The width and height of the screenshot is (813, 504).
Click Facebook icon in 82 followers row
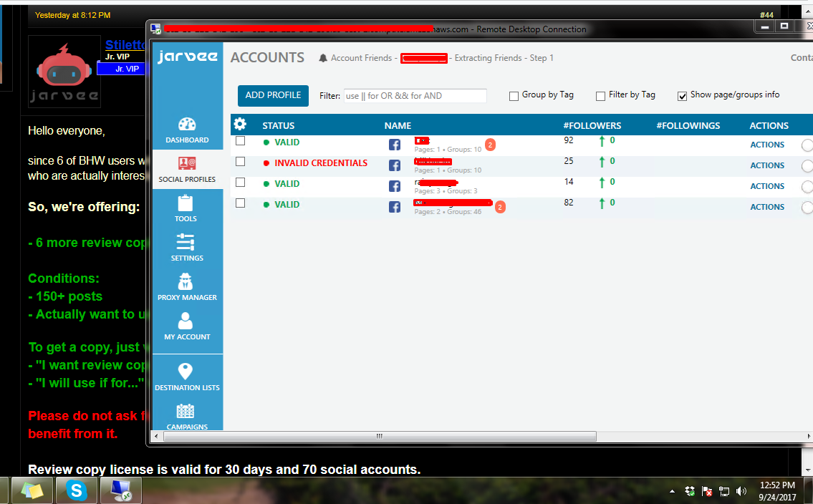395,207
